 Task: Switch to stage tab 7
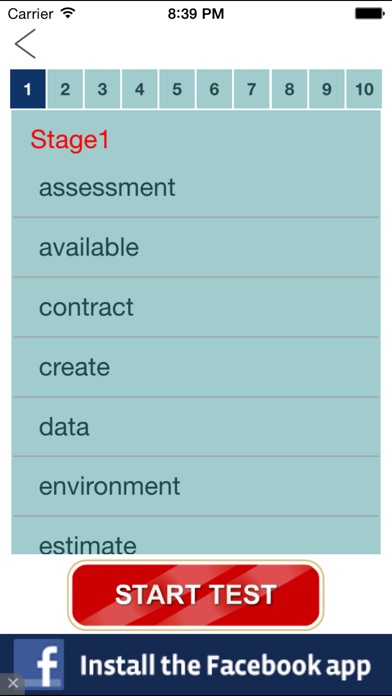pyautogui.click(x=251, y=89)
